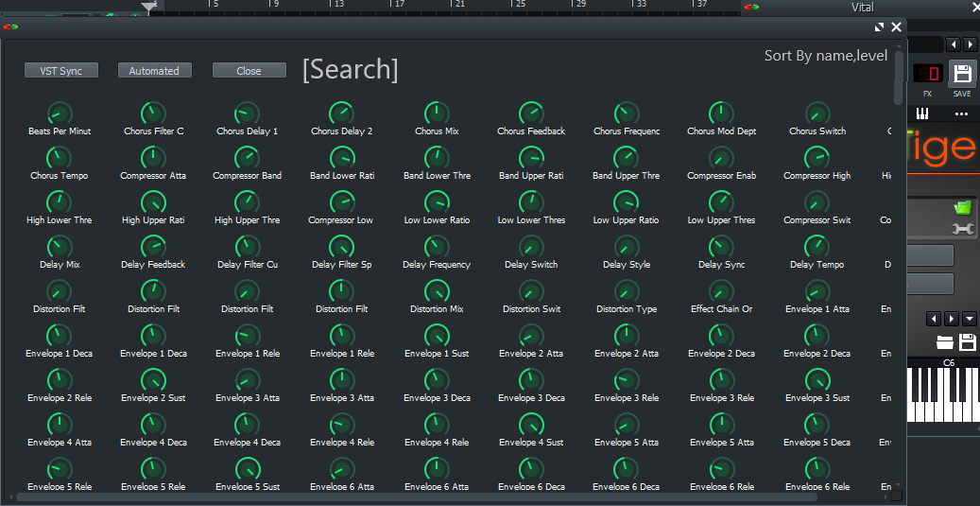Open the green folder VST plugin icon
Viewport: 980px width, 506px height.
coord(962,206)
